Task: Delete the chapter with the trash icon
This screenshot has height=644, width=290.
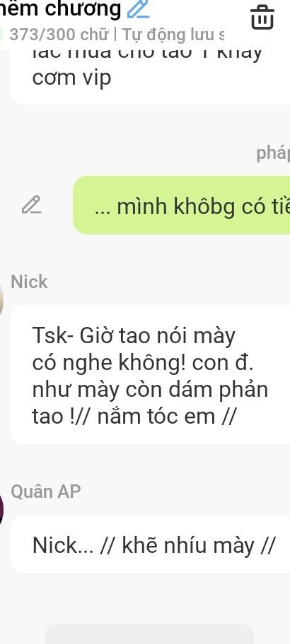Action: point(262,17)
